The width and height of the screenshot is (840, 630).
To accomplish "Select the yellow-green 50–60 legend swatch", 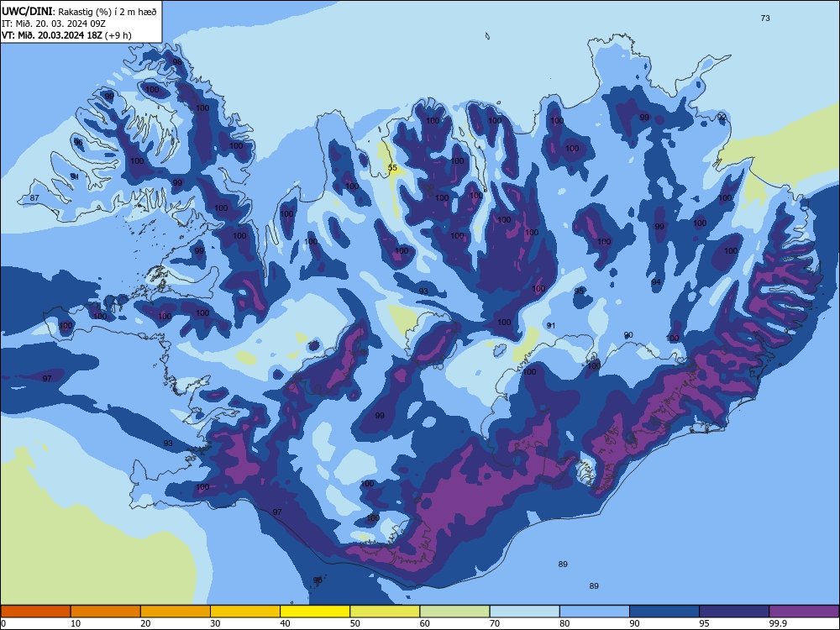I will 385,612.
